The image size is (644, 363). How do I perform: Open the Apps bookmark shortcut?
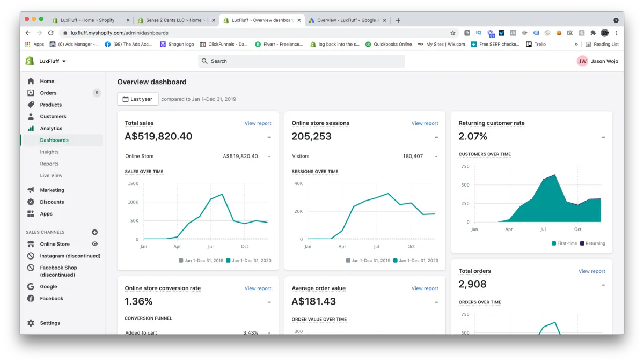pyautogui.click(x=35, y=44)
